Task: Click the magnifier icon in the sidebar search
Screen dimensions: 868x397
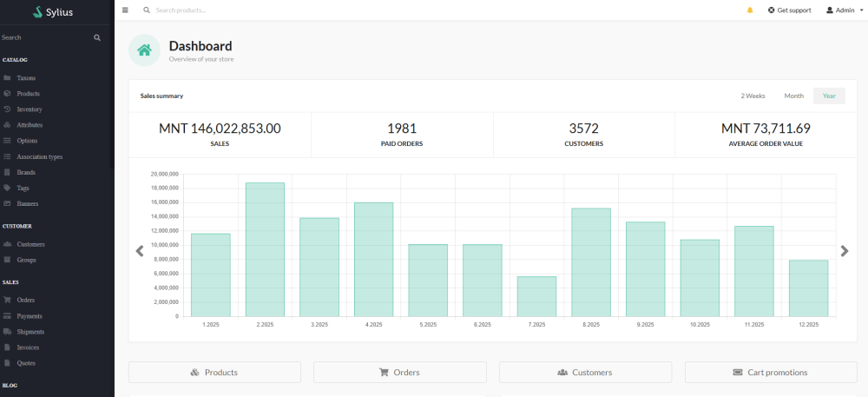Action: click(x=97, y=37)
